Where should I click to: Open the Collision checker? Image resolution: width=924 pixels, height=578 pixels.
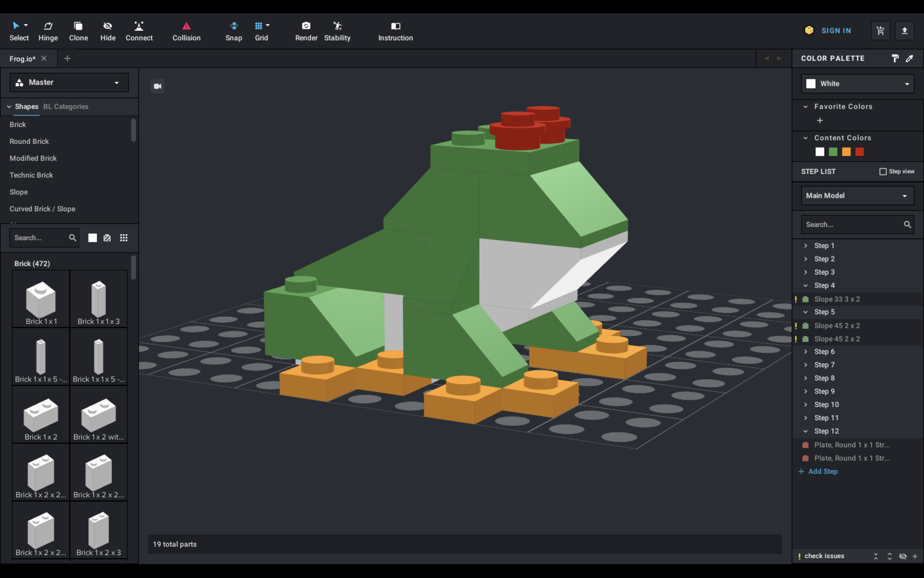(x=186, y=31)
